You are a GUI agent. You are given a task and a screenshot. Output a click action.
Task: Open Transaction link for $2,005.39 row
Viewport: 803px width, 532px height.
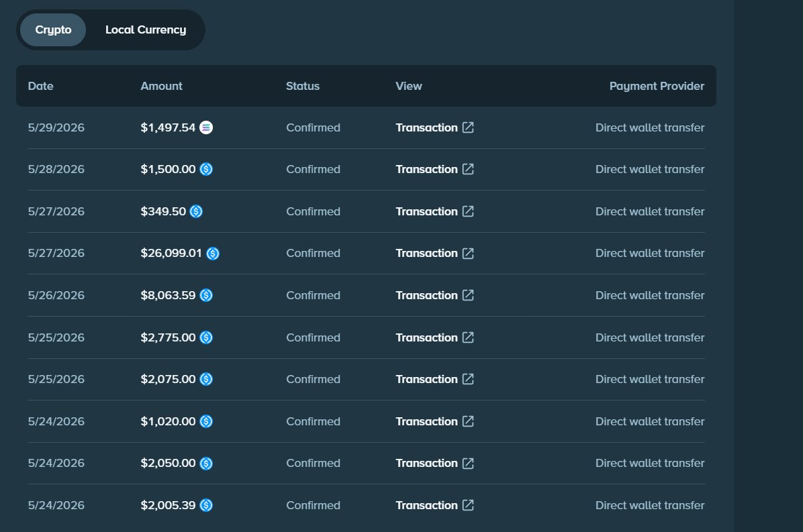tap(435, 505)
